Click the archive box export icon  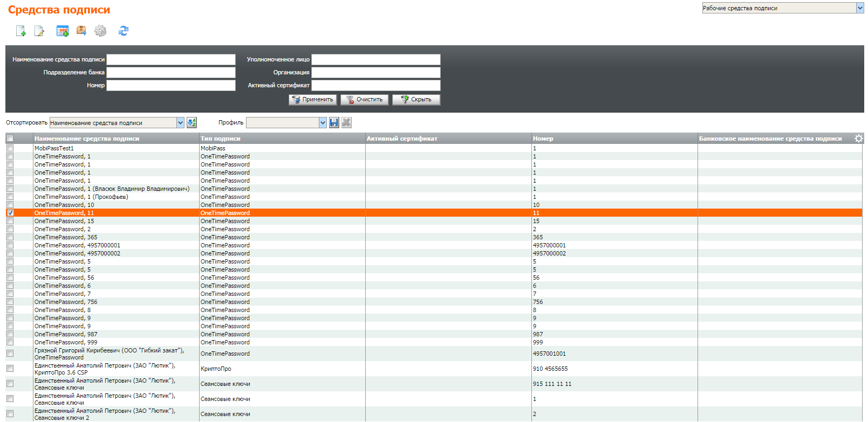[81, 31]
